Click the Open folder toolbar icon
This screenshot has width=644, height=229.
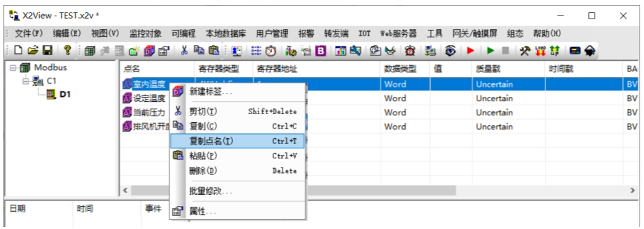[33, 50]
